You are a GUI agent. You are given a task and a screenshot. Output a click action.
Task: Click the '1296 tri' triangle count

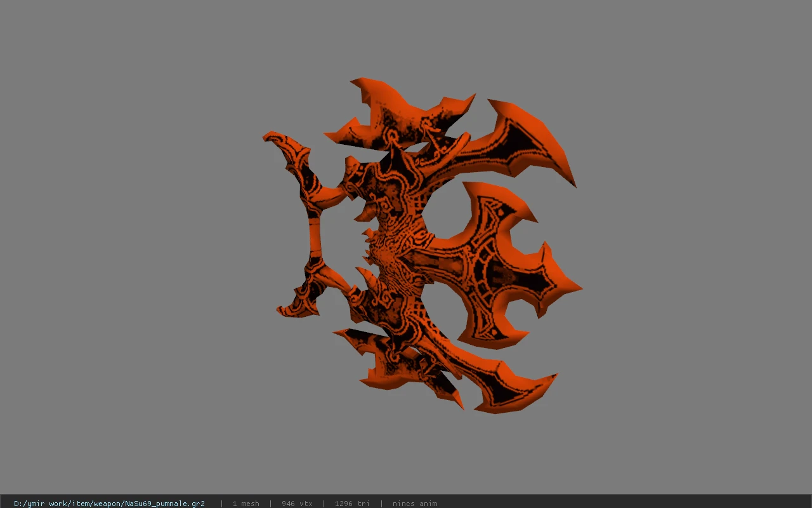click(x=352, y=504)
